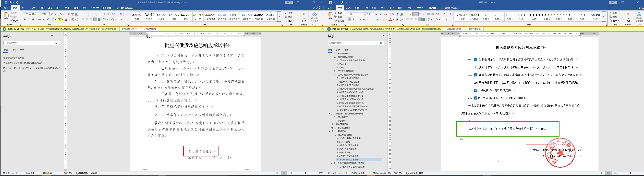Open the font name dropdown in the left window
Image resolution: width=644 pixels, height=176 pixels.
click(40, 14)
